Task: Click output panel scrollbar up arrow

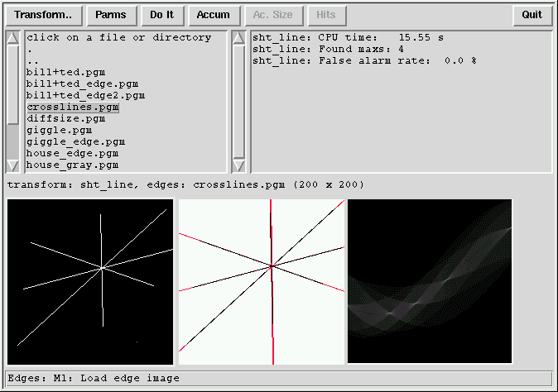Action: coord(238,38)
